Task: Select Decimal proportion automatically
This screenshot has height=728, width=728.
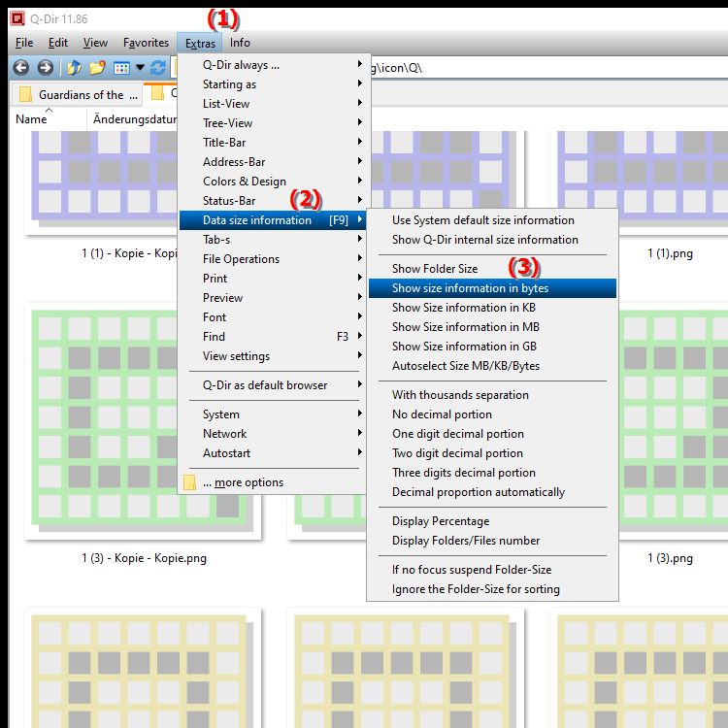Action: click(x=492, y=492)
